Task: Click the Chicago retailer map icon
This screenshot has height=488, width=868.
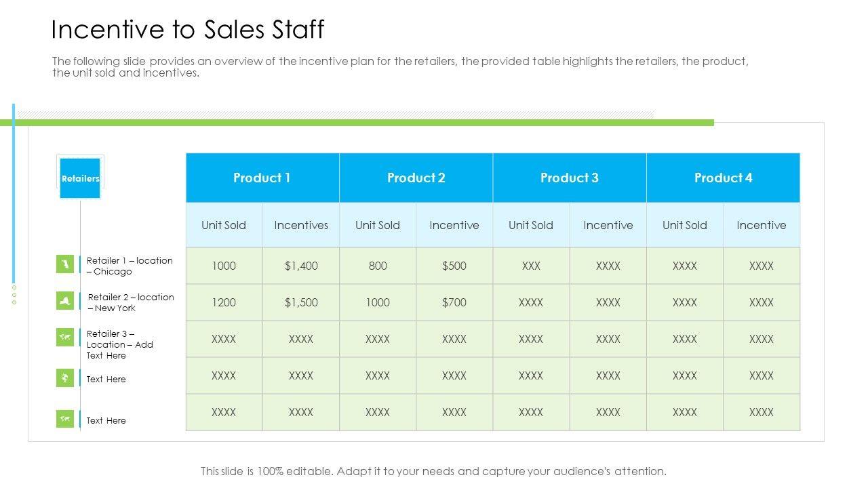Action: pos(65,264)
